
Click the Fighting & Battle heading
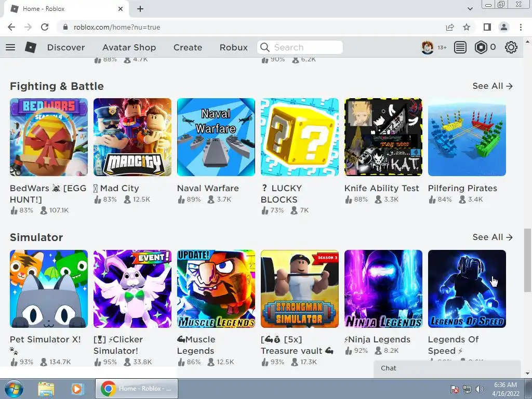coord(57,86)
